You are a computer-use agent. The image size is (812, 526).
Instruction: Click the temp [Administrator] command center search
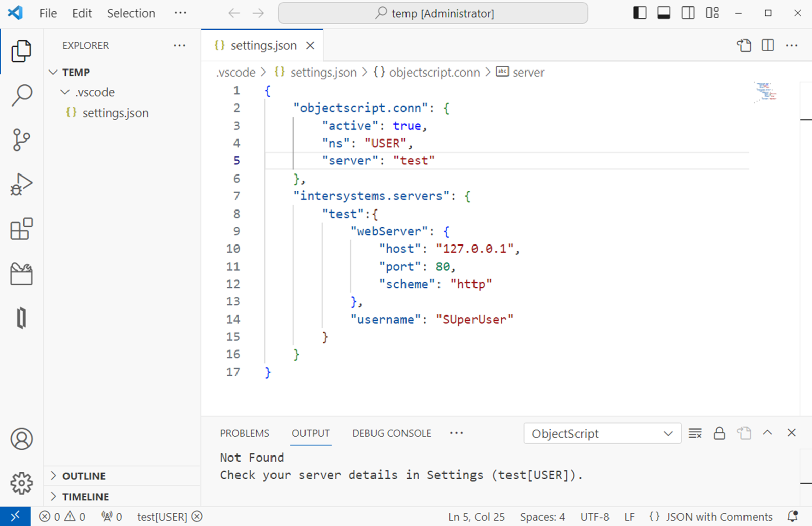point(433,13)
